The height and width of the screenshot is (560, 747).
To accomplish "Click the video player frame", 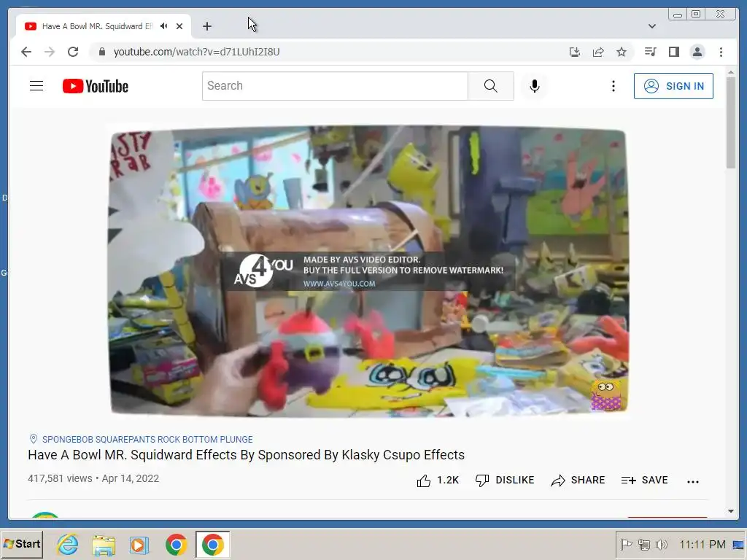I will [368, 271].
